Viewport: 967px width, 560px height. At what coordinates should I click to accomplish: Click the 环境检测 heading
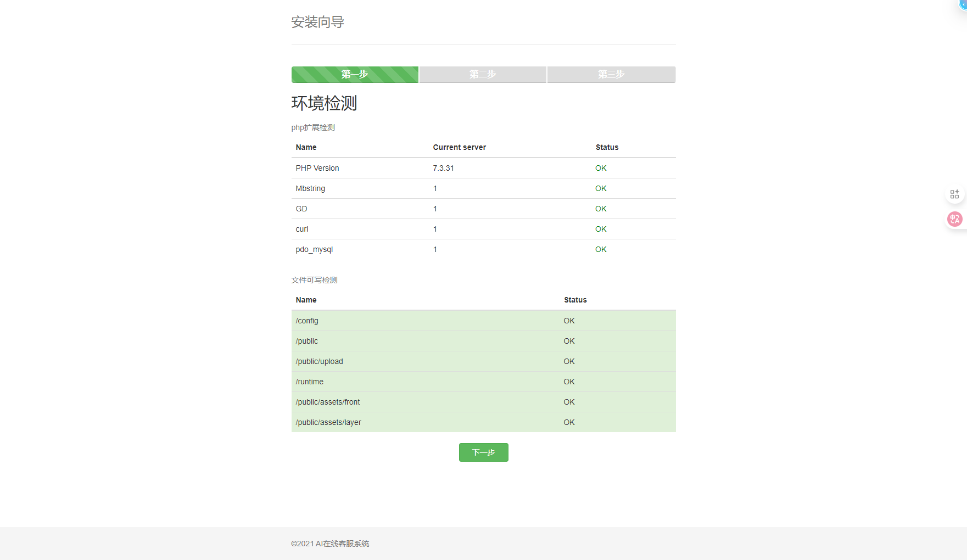[324, 103]
